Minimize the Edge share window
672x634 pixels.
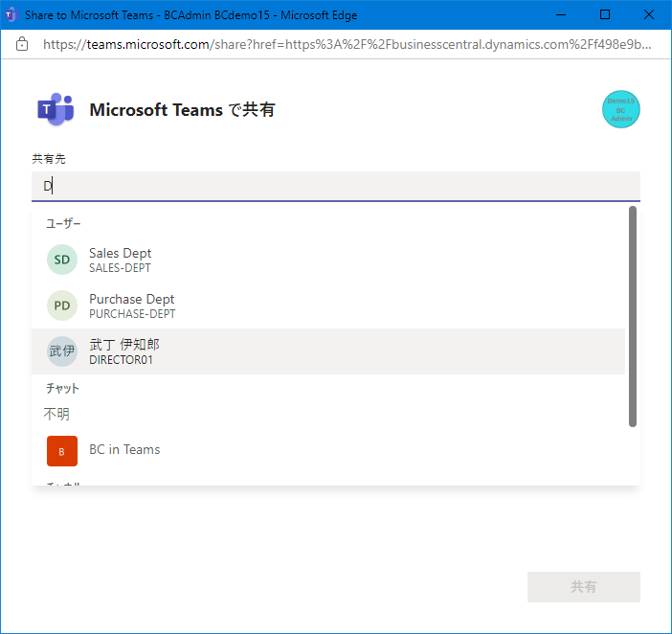click(x=561, y=15)
